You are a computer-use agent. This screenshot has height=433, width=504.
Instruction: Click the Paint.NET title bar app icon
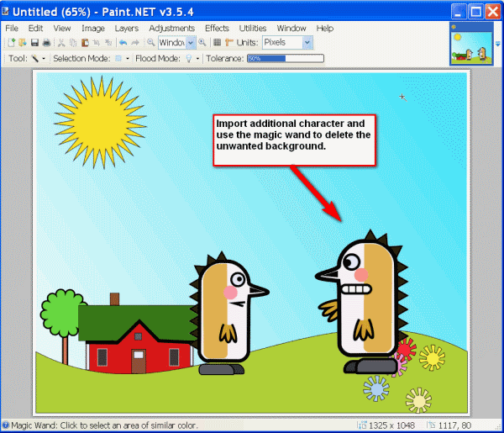[x=6, y=11]
